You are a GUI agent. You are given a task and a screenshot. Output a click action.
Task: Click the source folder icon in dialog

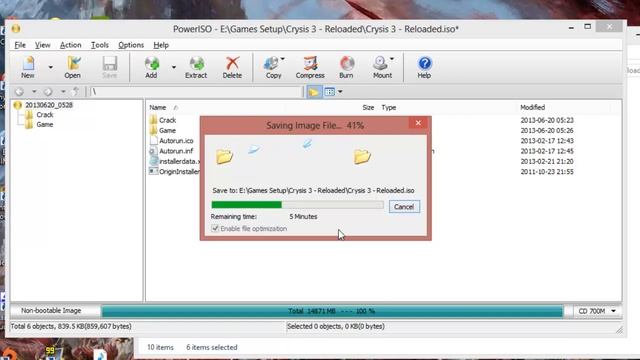[x=224, y=156]
